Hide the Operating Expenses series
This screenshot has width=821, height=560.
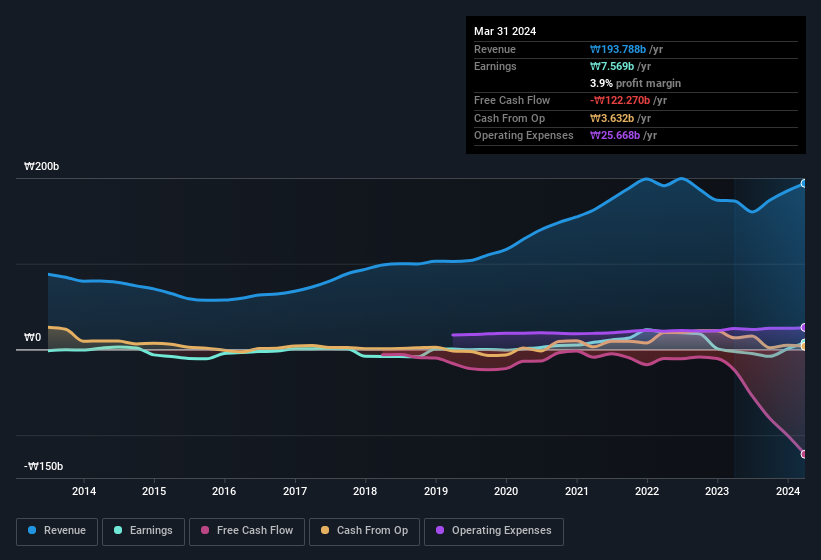point(493,531)
